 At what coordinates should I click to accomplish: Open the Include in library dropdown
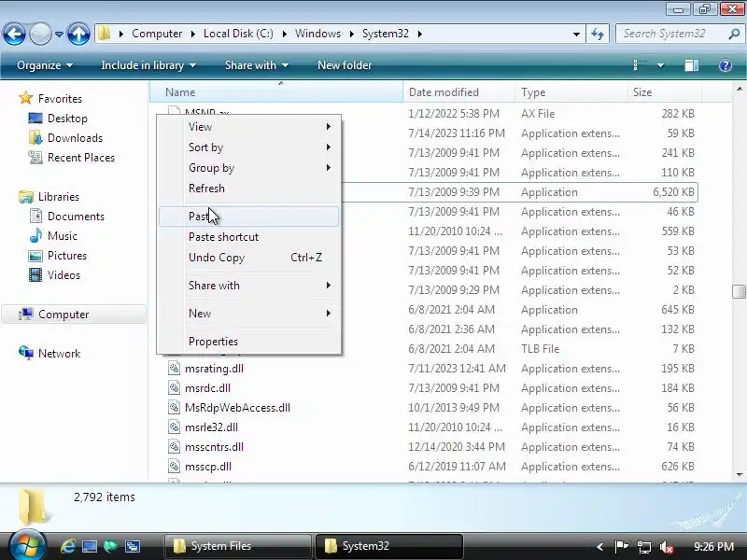point(148,65)
